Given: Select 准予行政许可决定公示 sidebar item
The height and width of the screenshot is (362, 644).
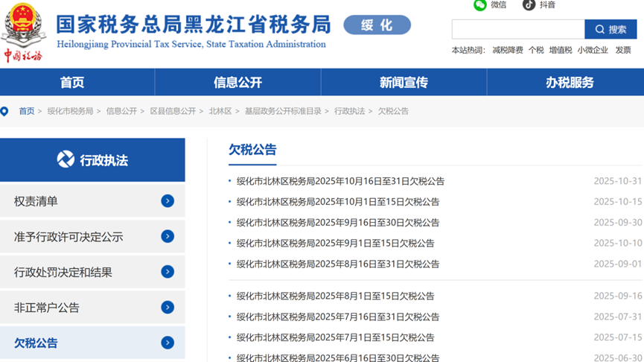Looking at the screenshot, I should (92, 236).
